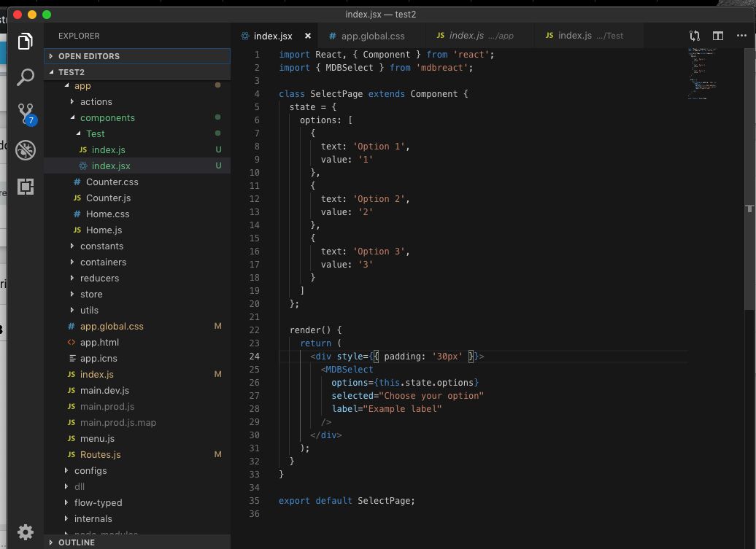Click line number 24 in gutter
756x549 pixels.
254,357
